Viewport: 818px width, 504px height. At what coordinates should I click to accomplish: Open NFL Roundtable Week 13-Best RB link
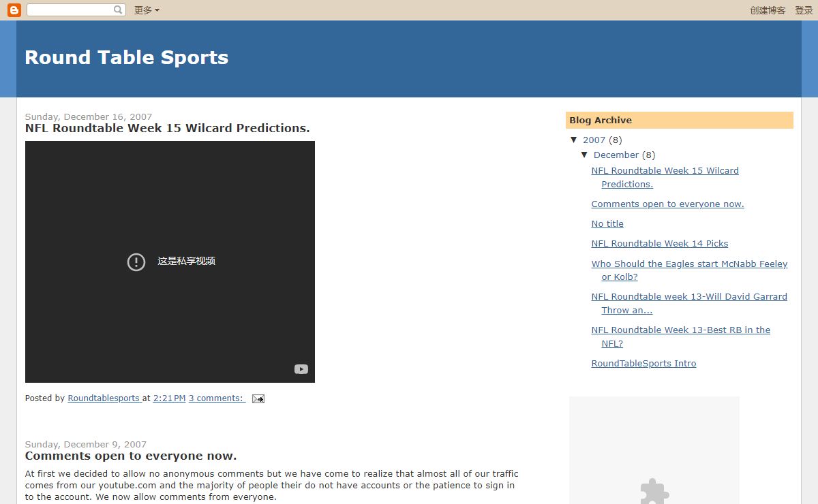click(681, 336)
